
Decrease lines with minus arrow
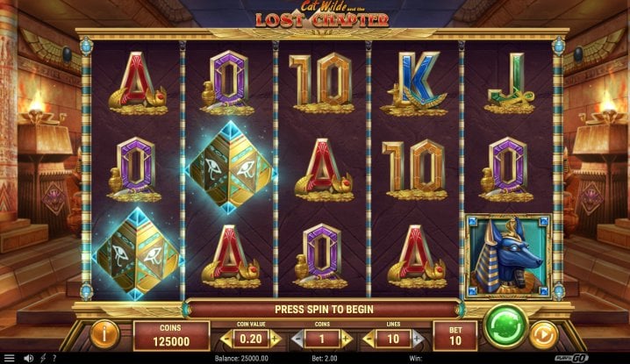(369, 339)
